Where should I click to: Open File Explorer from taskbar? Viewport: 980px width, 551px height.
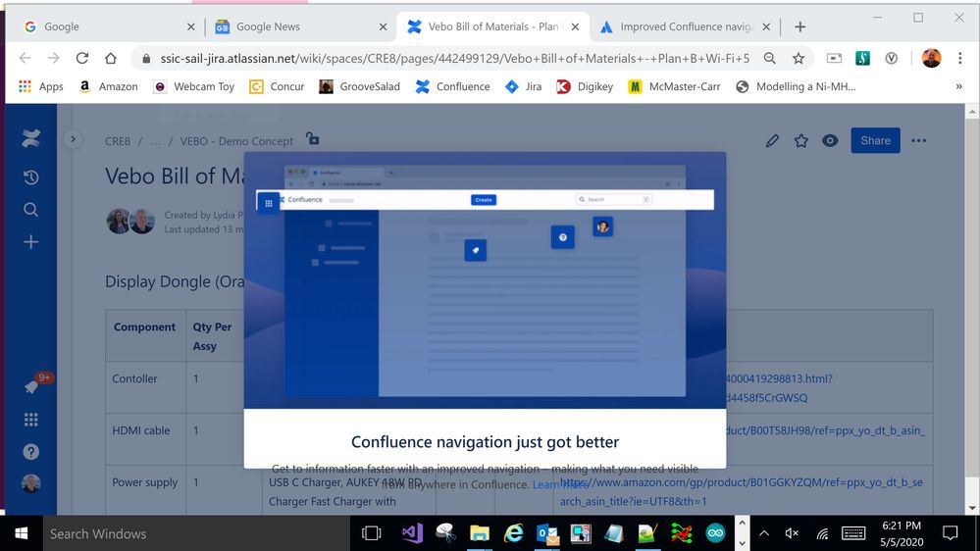coord(480,533)
